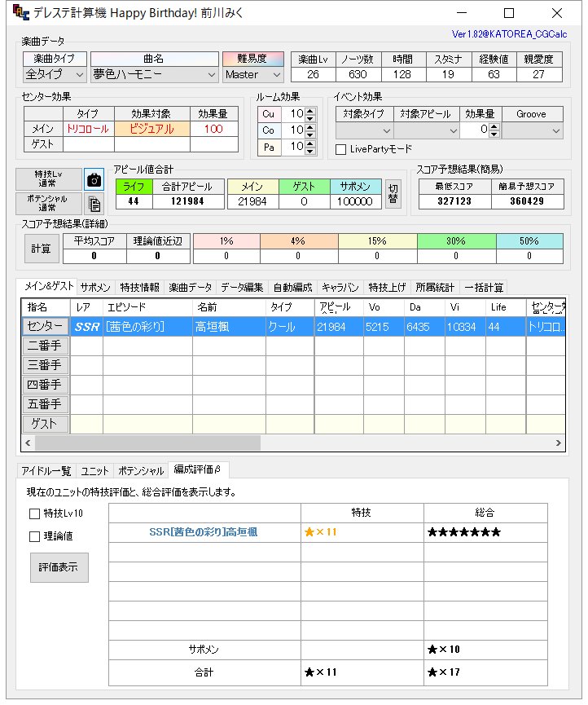Decrease the Co room effect value
The height and width of the screenshot is (705, 588).
click(x=310, y=134)
